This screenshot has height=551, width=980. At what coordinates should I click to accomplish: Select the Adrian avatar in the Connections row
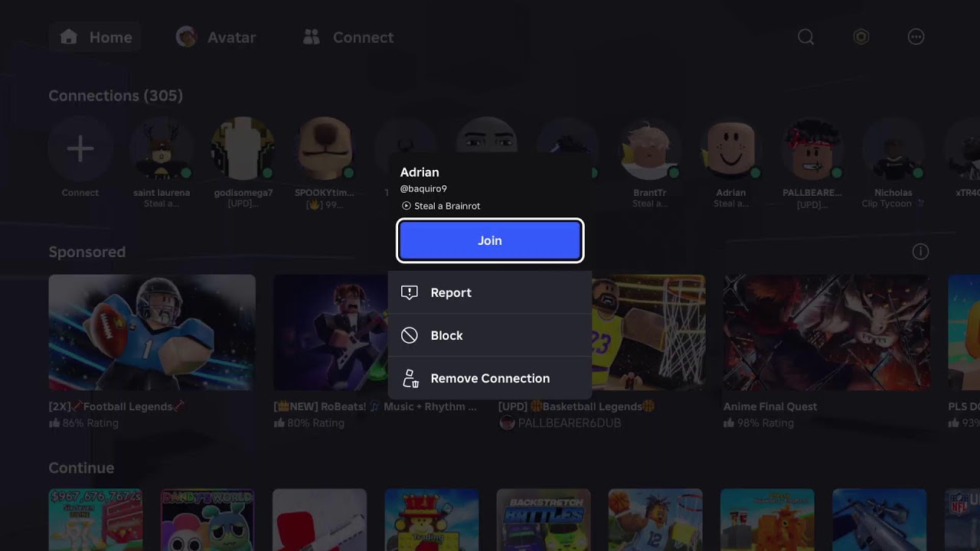click(x=731, y=149)
